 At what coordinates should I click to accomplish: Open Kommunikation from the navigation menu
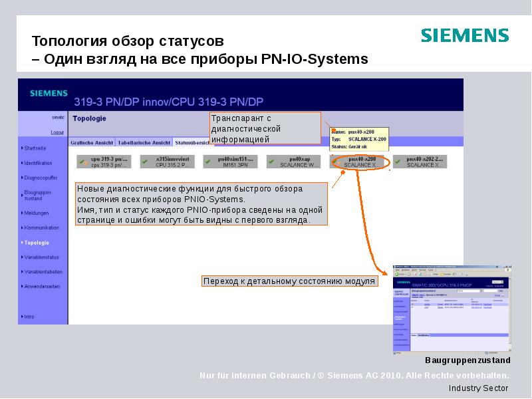pos(41,227)
